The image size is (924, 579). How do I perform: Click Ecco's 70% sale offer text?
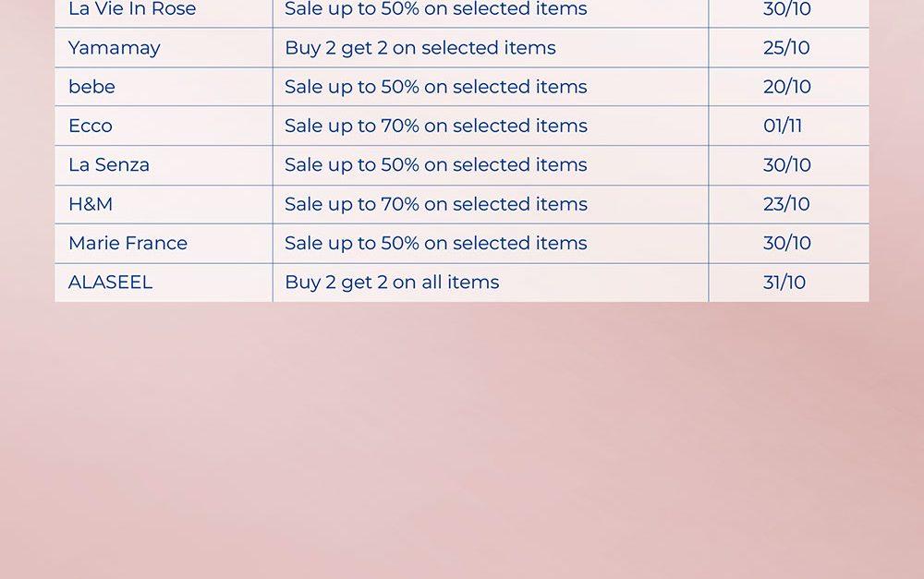(x=436, y=126)
